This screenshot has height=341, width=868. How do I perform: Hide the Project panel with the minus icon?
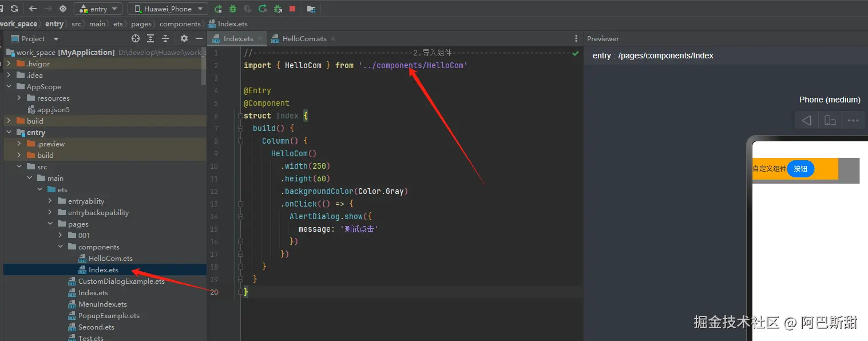[199, 38]
